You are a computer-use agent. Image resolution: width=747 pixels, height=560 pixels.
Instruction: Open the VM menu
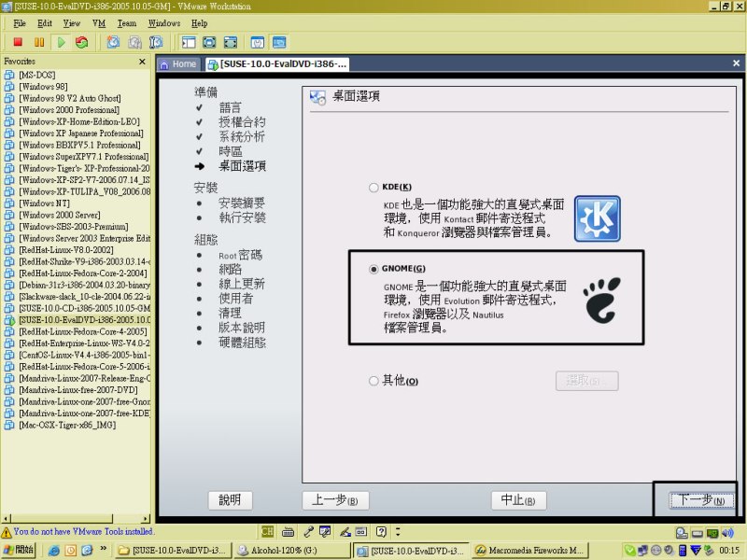(99, 23)
